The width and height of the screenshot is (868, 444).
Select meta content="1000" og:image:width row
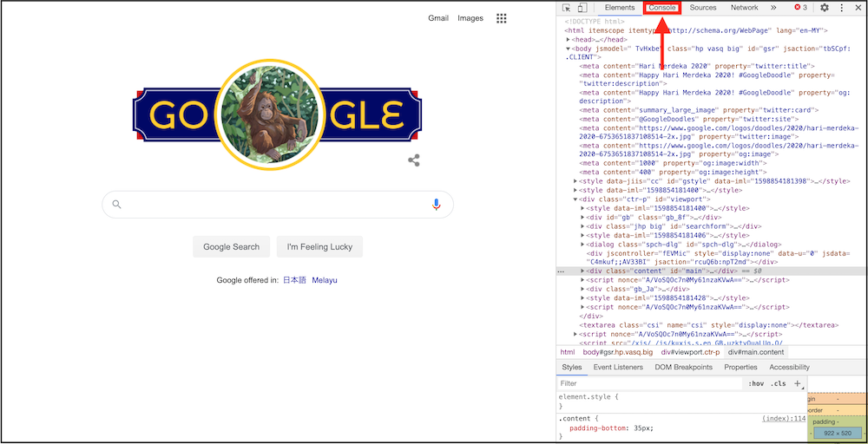[674, 164]
